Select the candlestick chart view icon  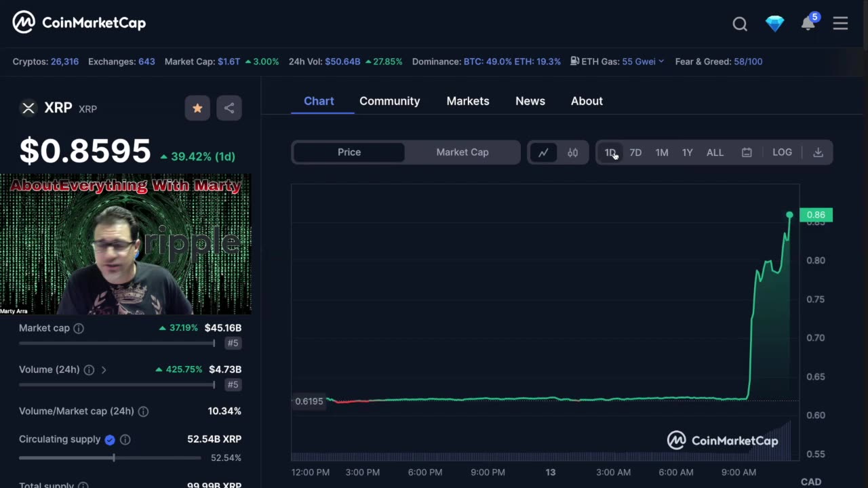point(572,152)
